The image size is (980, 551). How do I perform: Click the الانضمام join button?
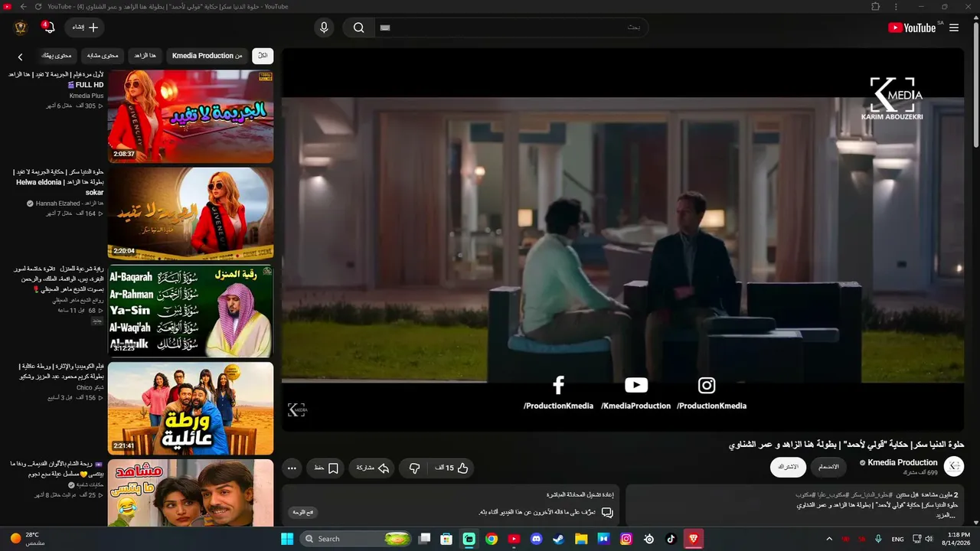click(x=828, y=467)
